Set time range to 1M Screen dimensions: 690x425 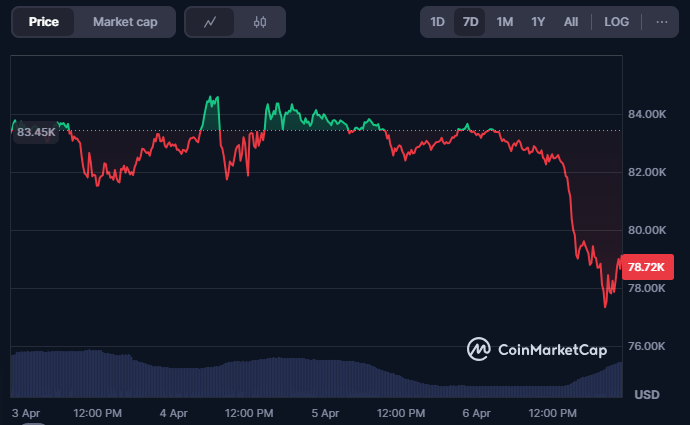504,22
